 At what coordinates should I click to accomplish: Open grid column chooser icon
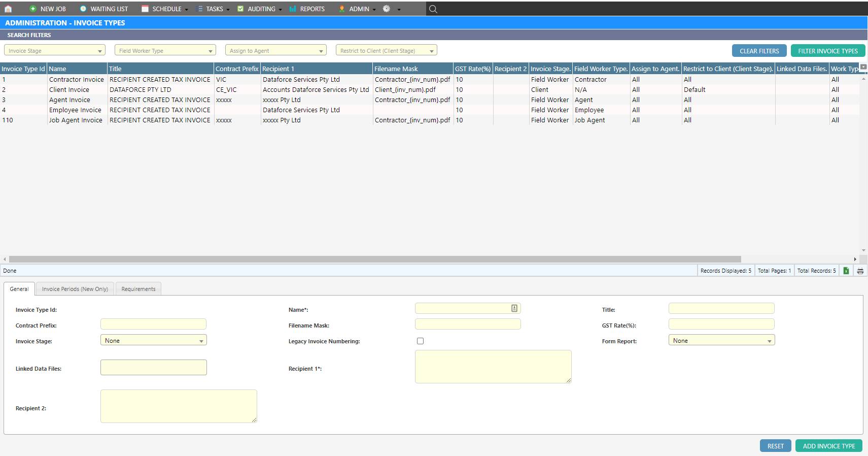(863, 67)
